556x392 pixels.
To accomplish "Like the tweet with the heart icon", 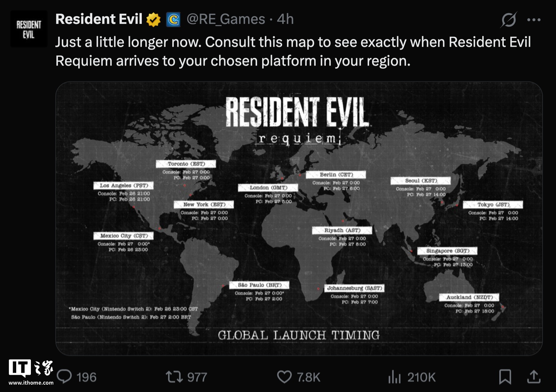I will (285, 377).
